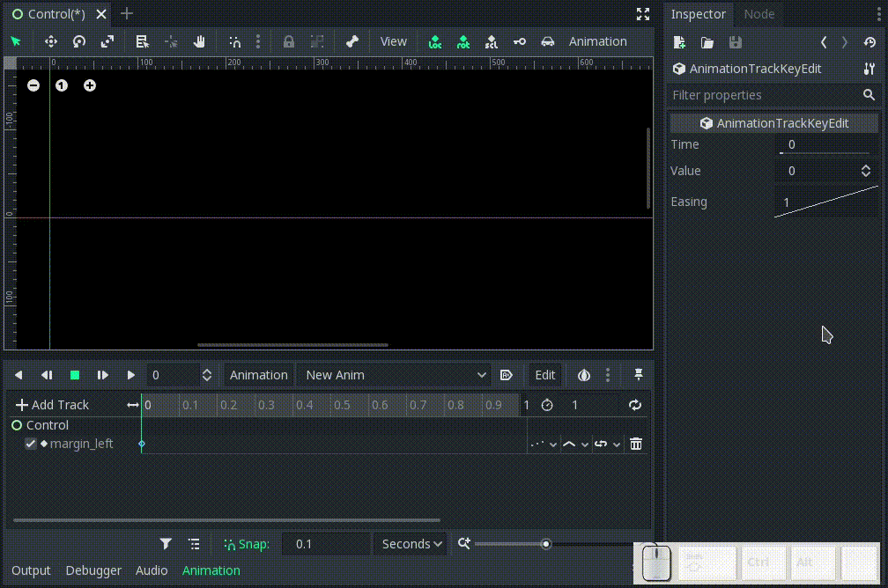Open onion skinning options next to Edit
This screenshot has height=588, width=888.
tap(583, 375)
